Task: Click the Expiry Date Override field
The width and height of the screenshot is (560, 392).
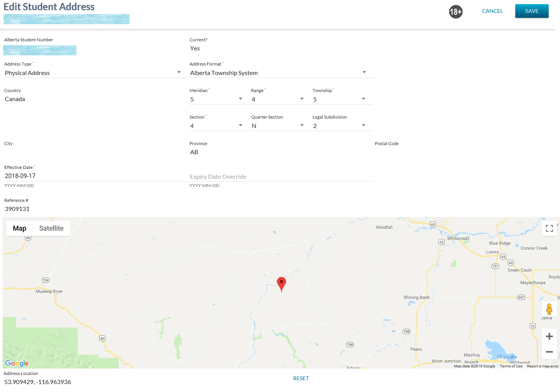Action: point(281,176)
